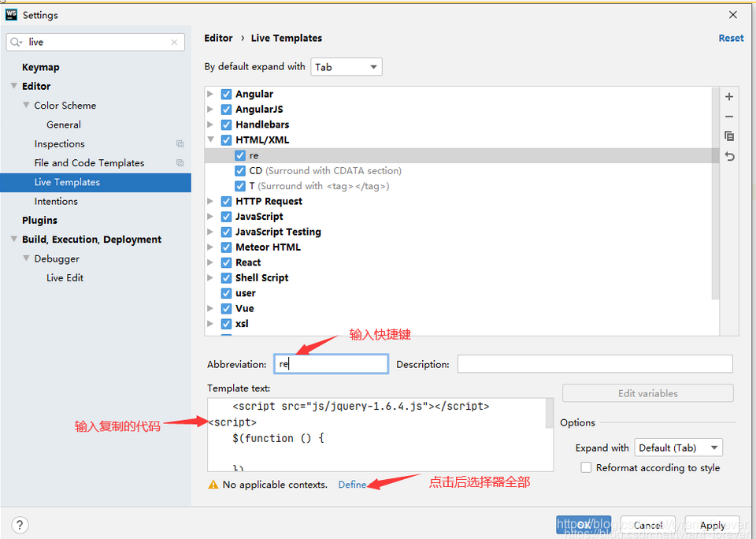This screenshot has height=539, width=756.
Task: Click the template text scrollbar
Action: (550, 414)
